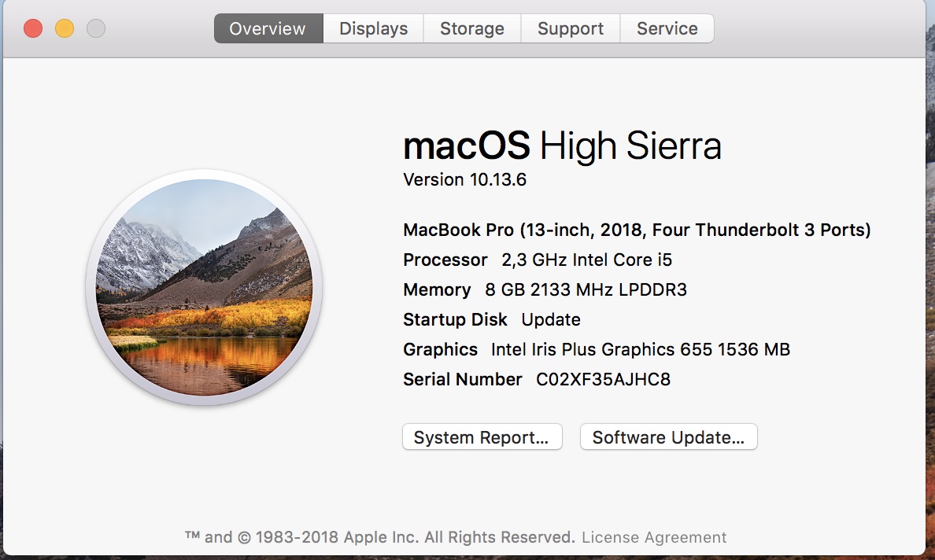Open the License Agreement
The height and width of the screenshot is (560, 935).
[x=652, y=536]
